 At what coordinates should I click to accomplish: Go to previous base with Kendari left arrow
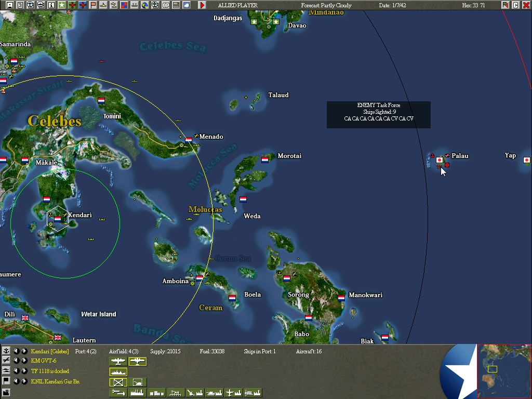pos(16,351)
